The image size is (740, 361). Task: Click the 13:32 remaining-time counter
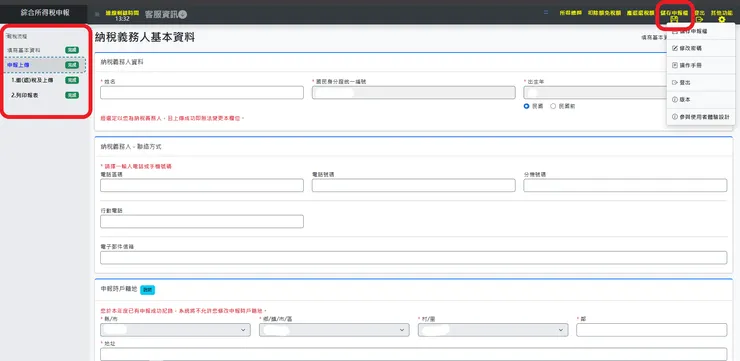[x=122, y=19]
